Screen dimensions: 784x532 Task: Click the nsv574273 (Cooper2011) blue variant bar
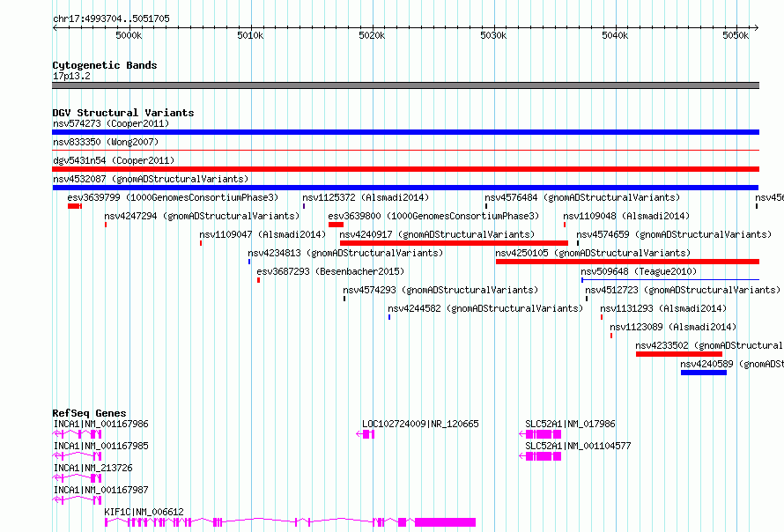coord(405,132)
